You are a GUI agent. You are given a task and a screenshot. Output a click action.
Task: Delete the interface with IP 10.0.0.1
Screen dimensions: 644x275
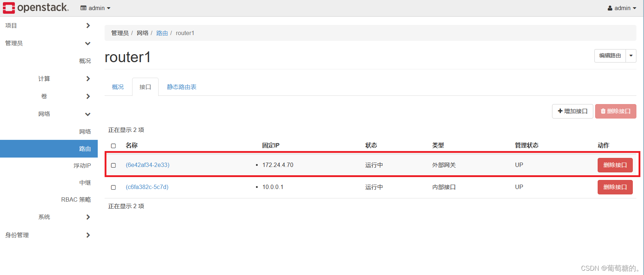(x=615, y=187)
